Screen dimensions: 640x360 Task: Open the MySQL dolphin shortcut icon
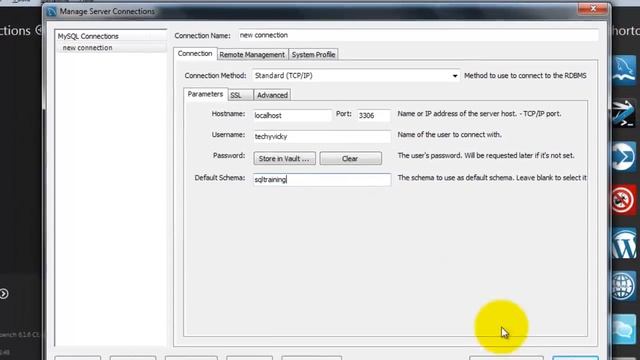624,70
